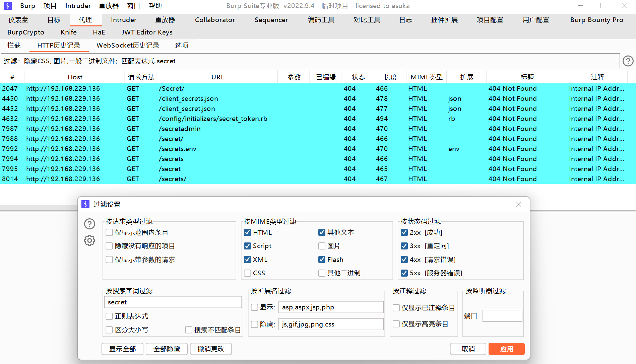Screen dimensions: 636x364
Task: Check the CSS MIME type checkbox
Action: [x=248, y=273]
